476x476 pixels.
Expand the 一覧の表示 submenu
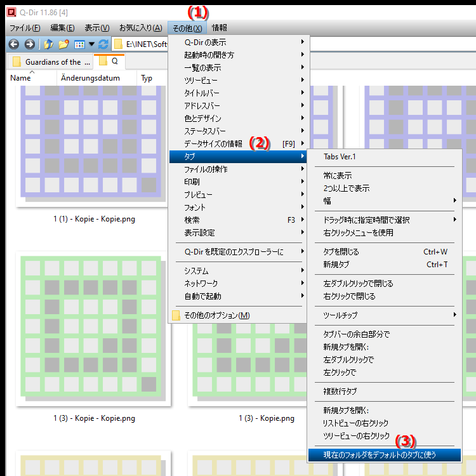point(238,68)
